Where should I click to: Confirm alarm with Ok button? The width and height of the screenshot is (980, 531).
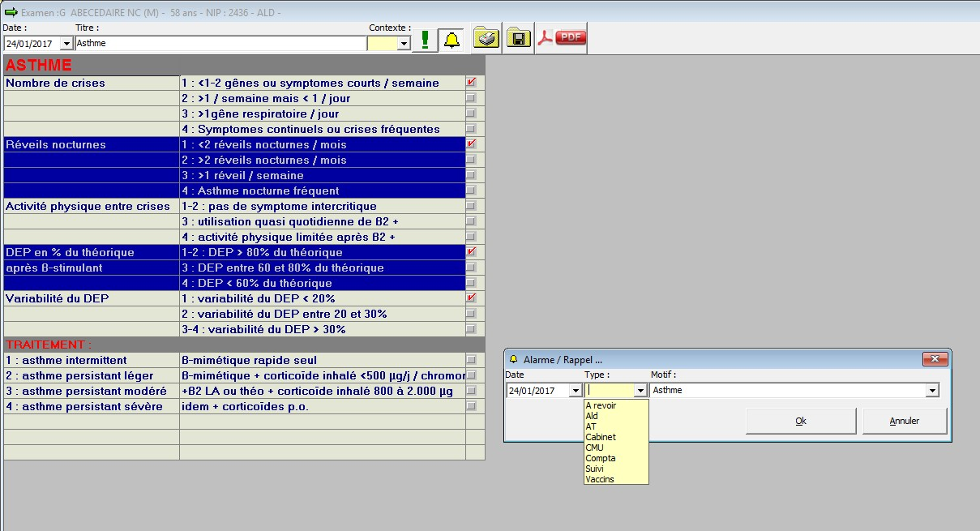tap(801, 421)
